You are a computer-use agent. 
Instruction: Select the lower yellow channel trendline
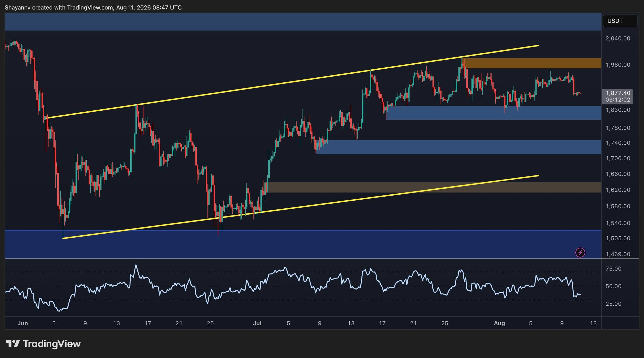pos(301,207)
